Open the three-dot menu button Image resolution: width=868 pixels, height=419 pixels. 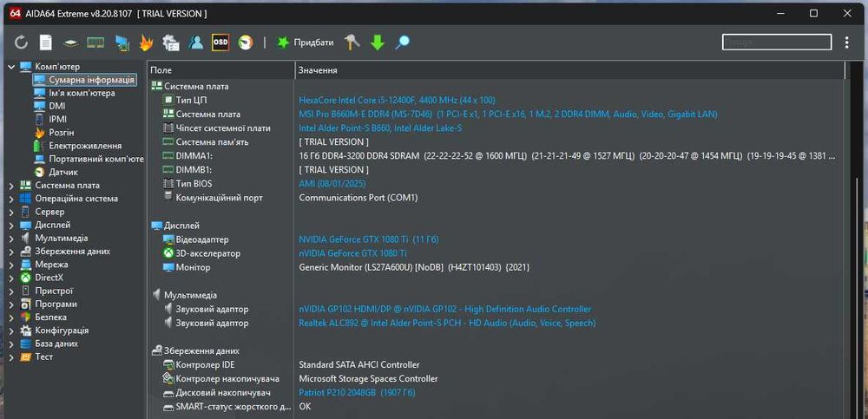(847, 43)
